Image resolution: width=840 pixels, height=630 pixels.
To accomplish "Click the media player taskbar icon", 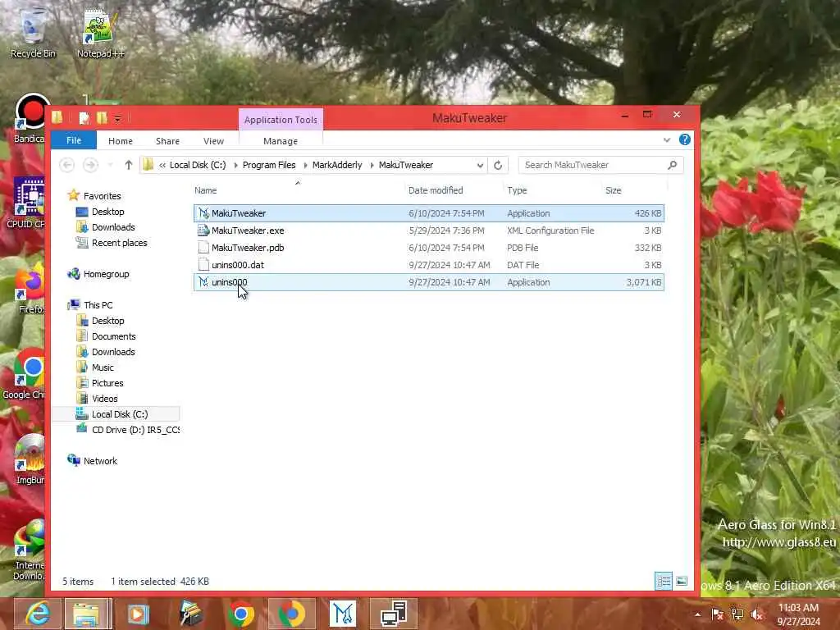I will click(x=138, y=614).
